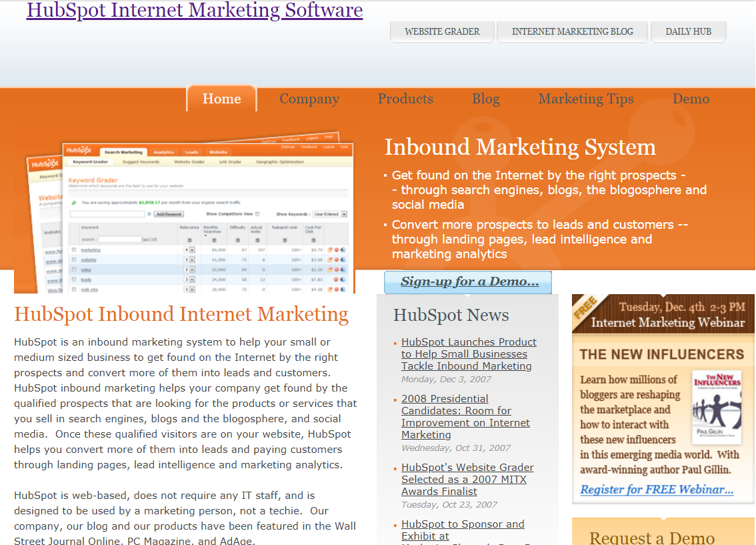Image resolution: width=756 pixels, height=545 pixels.
Task: Open HubSpot to Sponsor and Exhibit link
Action: 463,530
